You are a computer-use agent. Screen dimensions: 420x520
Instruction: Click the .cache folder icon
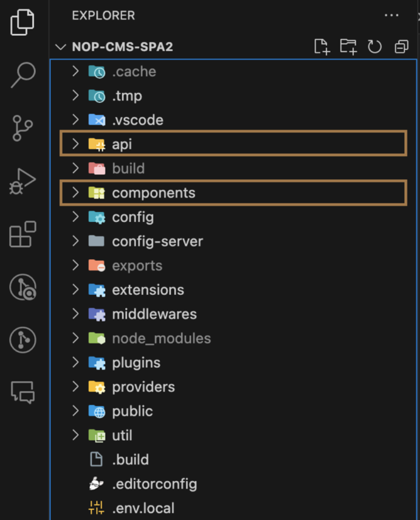[97, 72]
